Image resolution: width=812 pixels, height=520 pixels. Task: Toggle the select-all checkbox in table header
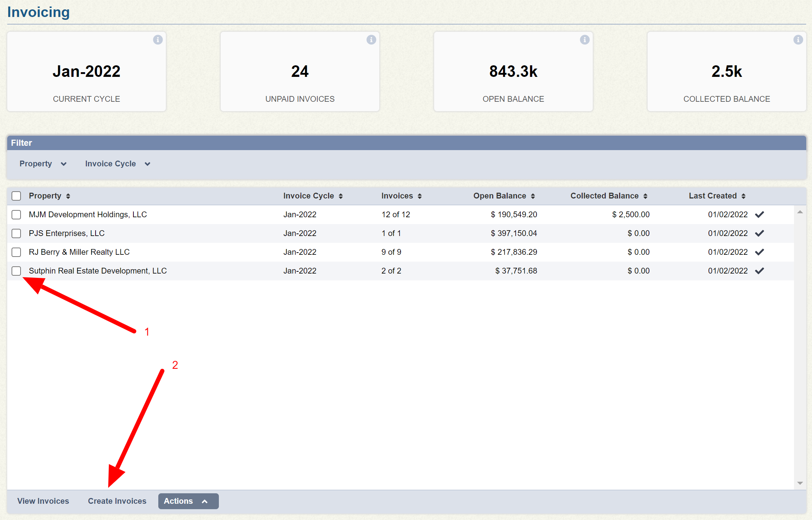click(x=16, y=196)
